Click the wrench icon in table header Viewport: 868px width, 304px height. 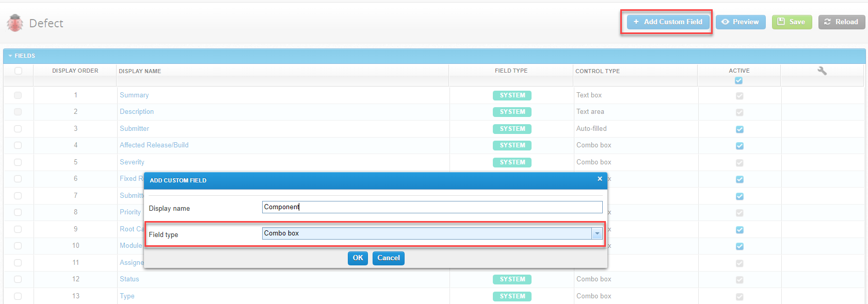pos(822,71)
